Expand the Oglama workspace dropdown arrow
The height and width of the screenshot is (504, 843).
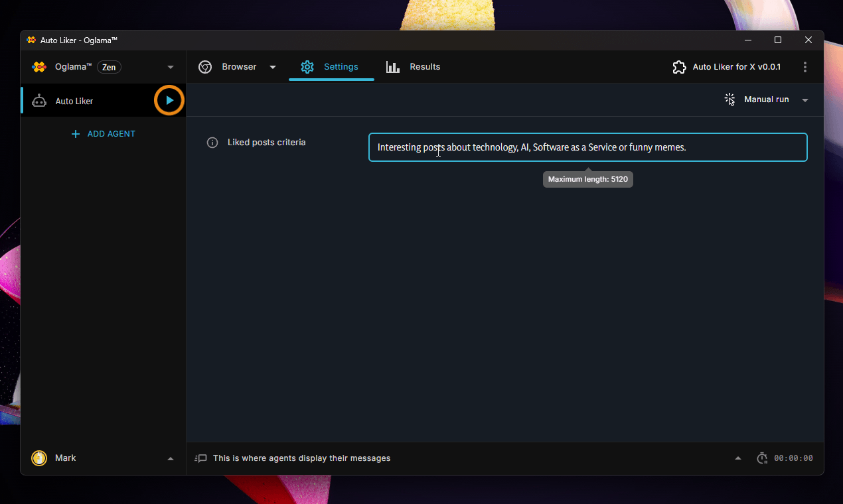[x=171, y=67]
